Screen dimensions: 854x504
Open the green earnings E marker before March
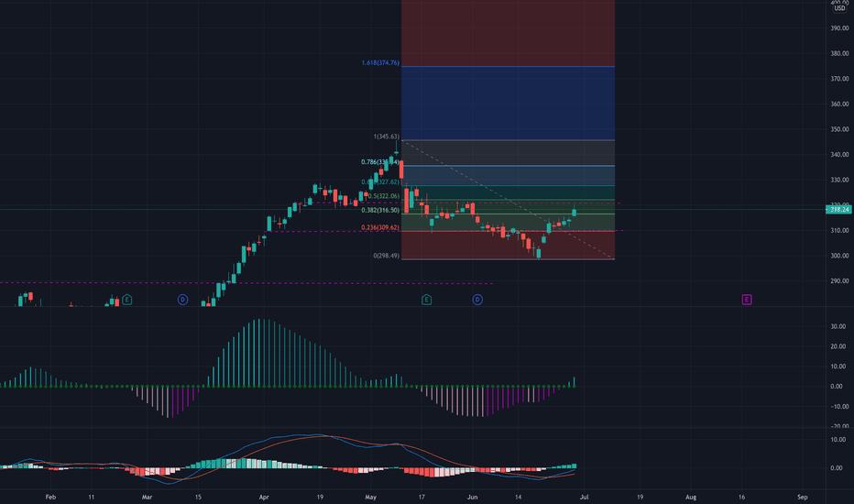click(x=126, y=300)
